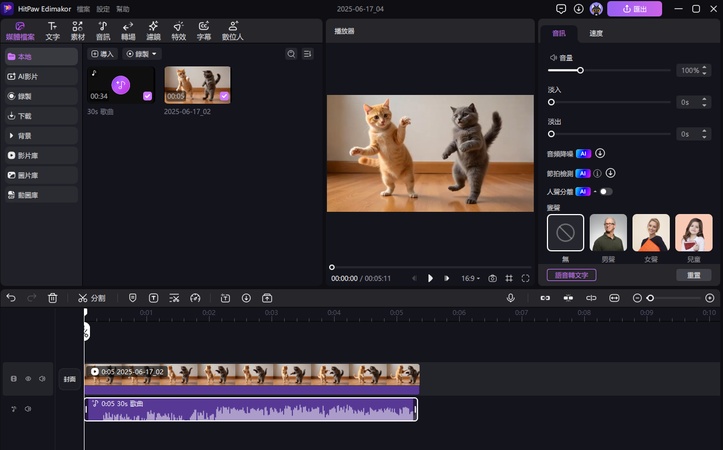
Task: Open the 數位人 digital avatar panel
Action: (x=233, y=31)
